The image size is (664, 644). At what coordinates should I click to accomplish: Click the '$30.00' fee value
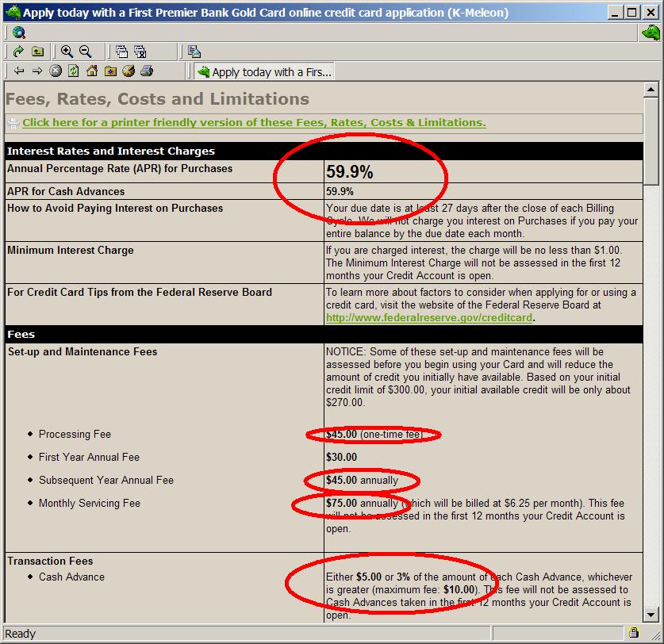pos(341,458)
